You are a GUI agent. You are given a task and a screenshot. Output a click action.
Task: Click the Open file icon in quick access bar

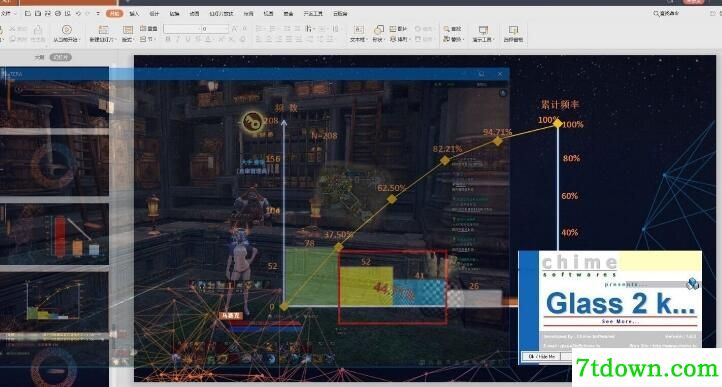click(38, 14)
